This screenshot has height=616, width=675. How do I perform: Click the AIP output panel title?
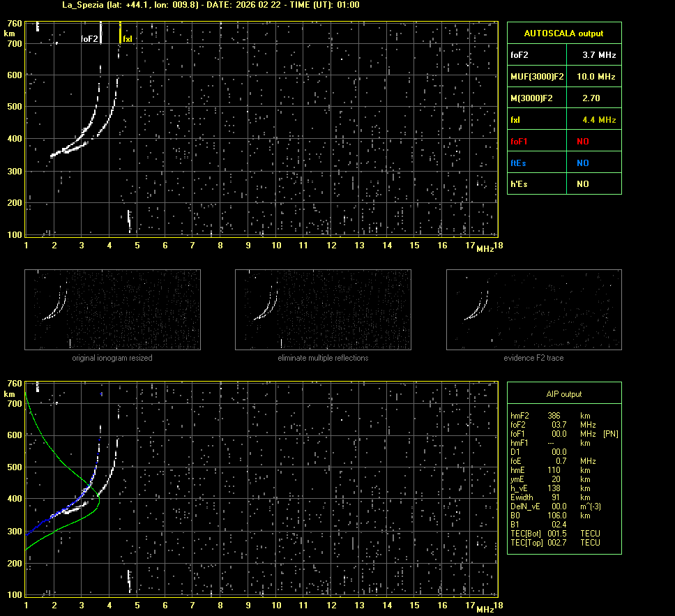(563, 393)
